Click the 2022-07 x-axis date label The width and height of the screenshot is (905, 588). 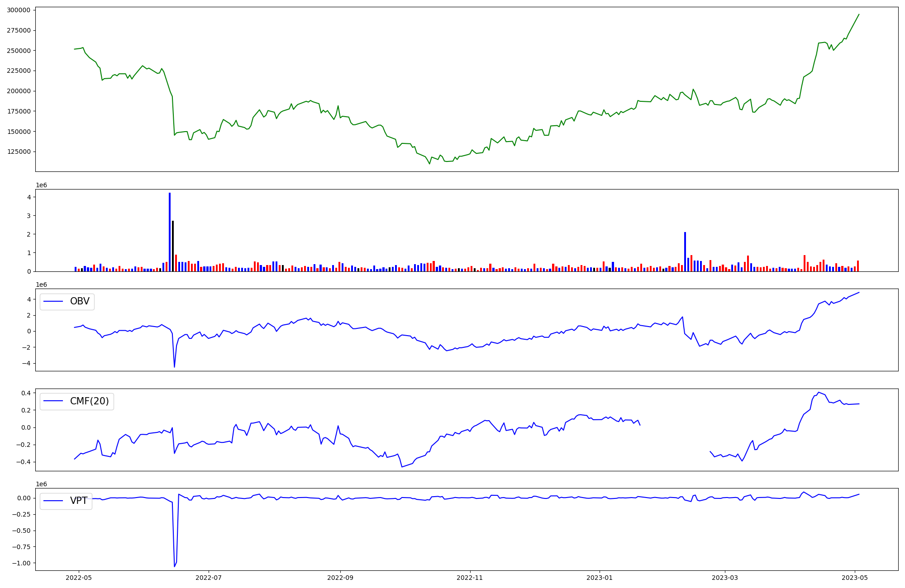point(209,578)
